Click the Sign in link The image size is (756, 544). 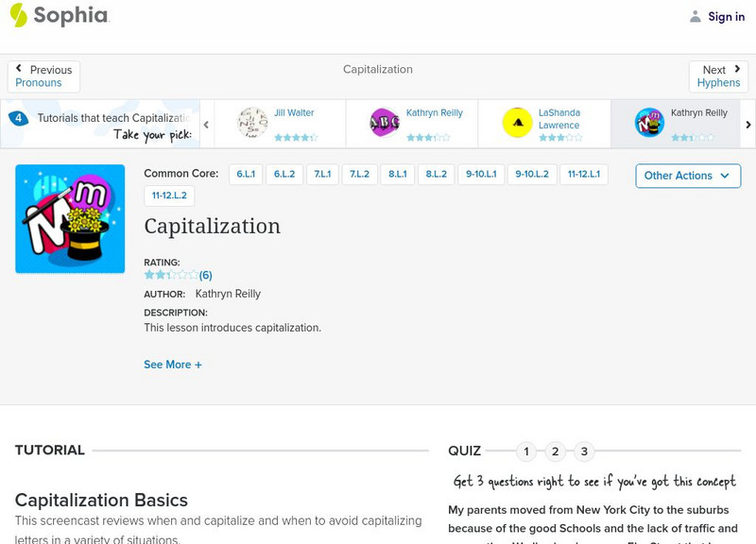tap(726, 17)
